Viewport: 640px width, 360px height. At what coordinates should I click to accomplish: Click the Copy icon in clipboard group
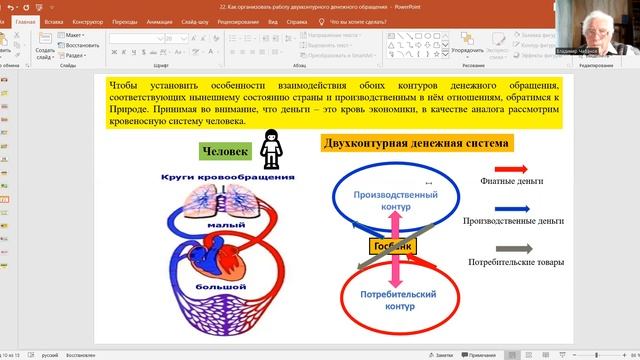click(x=17, y=45)
